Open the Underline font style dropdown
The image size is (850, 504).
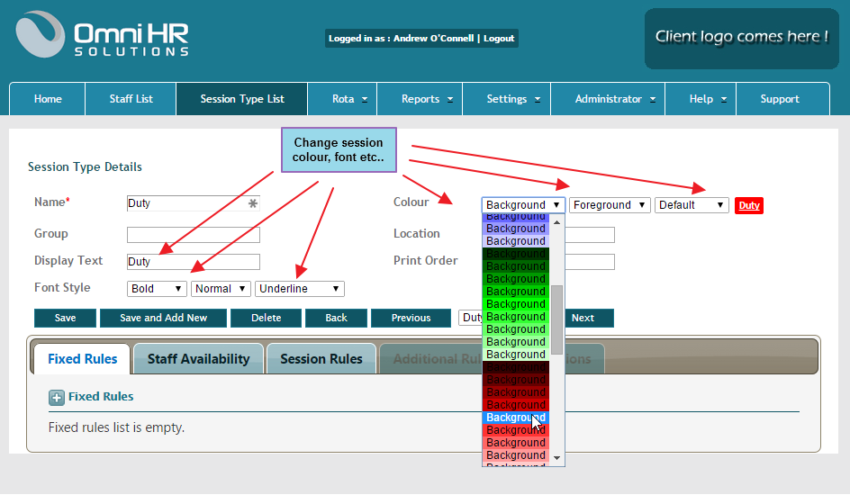[299, 289]
